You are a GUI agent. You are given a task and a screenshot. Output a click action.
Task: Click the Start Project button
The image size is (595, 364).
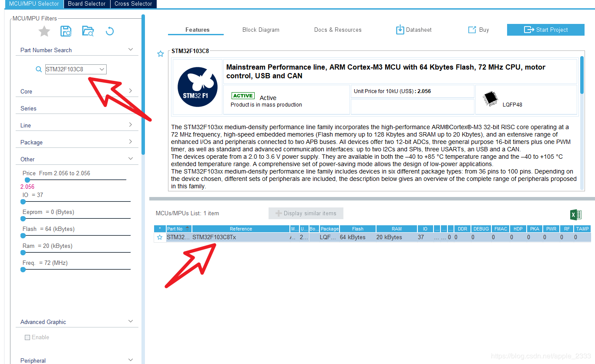546,30
